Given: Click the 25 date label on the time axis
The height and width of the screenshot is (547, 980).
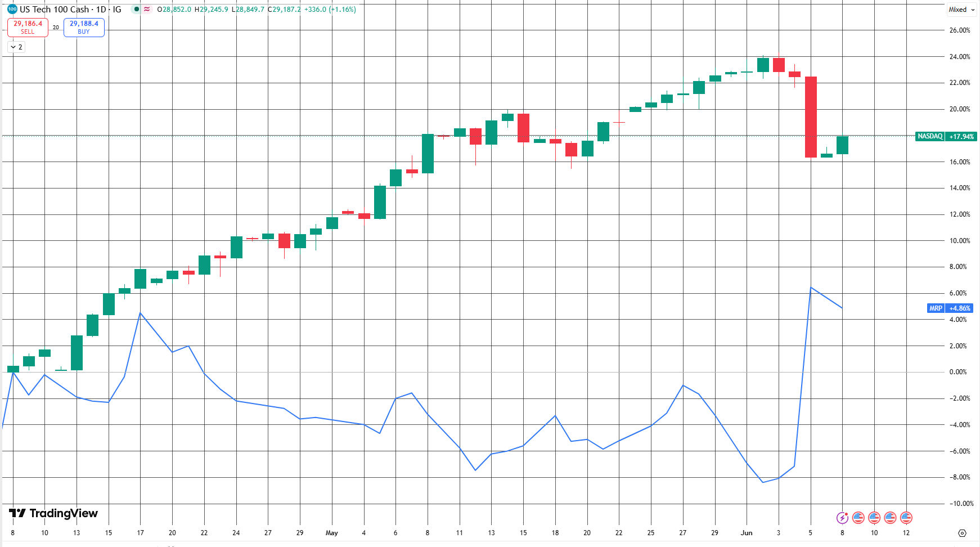Looking at the screenshot, I should [x=651, y=533].
